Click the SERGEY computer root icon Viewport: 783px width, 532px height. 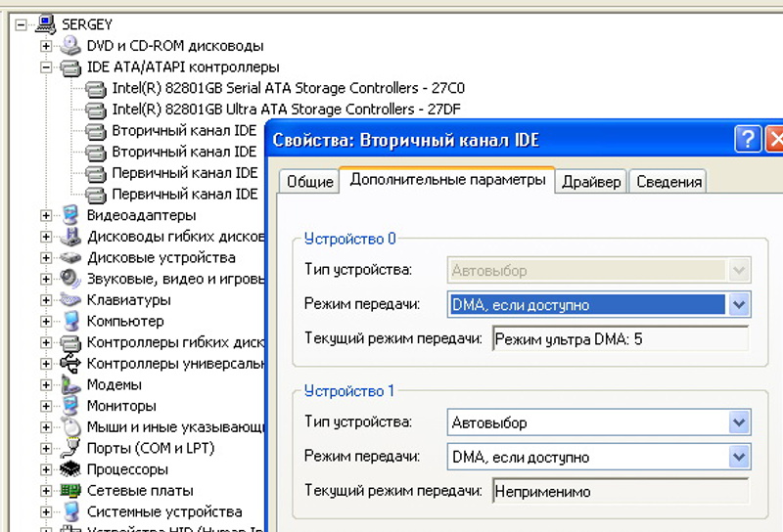[47, 24]
